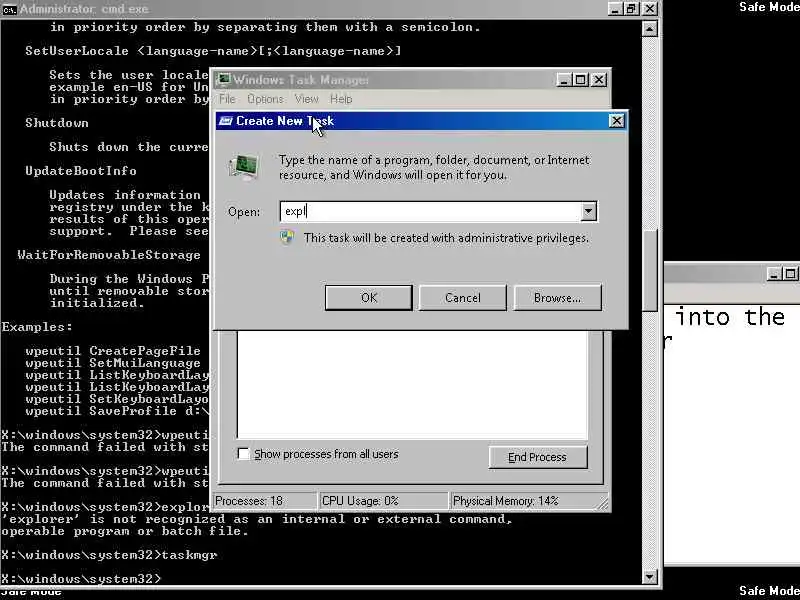Click the 'Shutdown' heading in cmd output
The image size is (800, 600).
57,123
